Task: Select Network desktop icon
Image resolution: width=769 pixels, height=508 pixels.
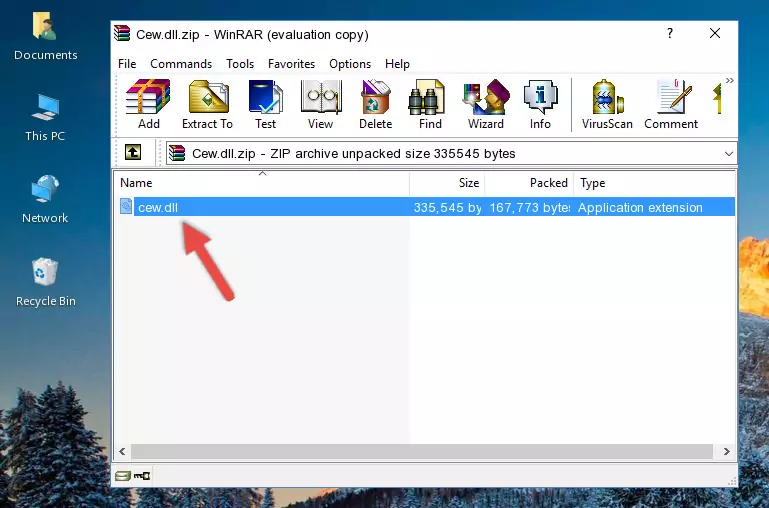Action: 45,200
